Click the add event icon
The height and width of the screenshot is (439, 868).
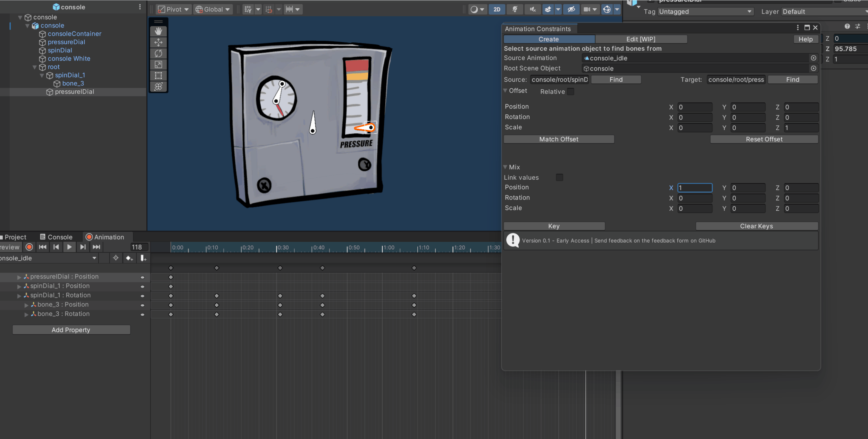pos(143,258)
